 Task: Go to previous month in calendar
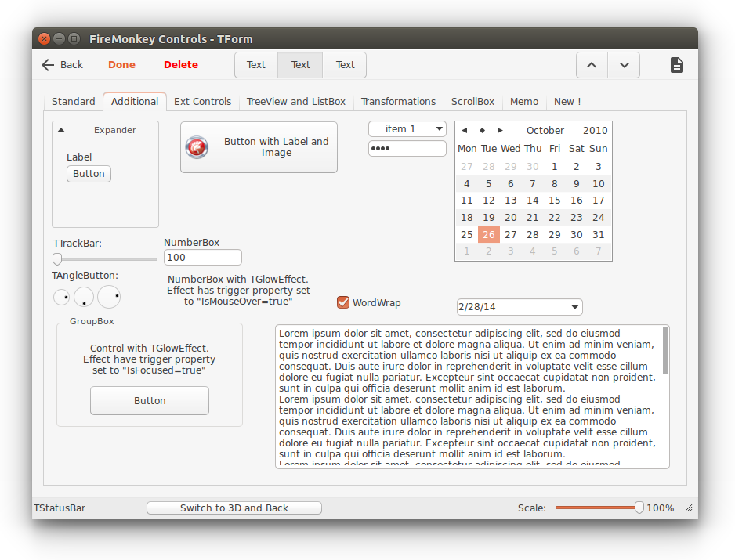tap(464, 130)
